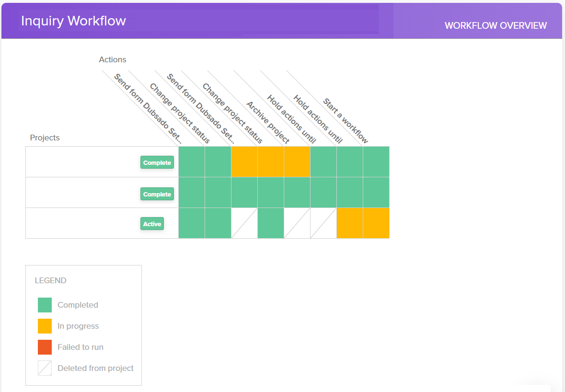The image size is (565, 392).
Task: Click Active row's first Send form Dubsado cell
Action: 192,223
